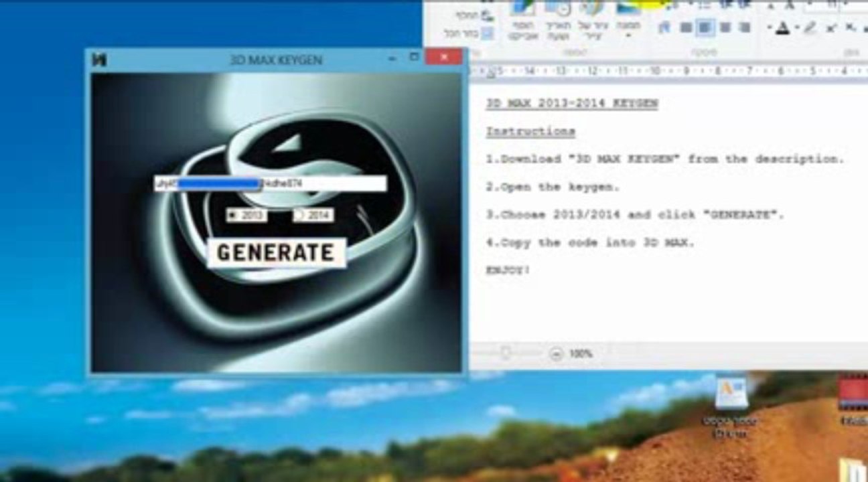
Task: Click the 3D MAX KEYGEN title bar text
Action: pyautogui.click(x=276, y=60)
